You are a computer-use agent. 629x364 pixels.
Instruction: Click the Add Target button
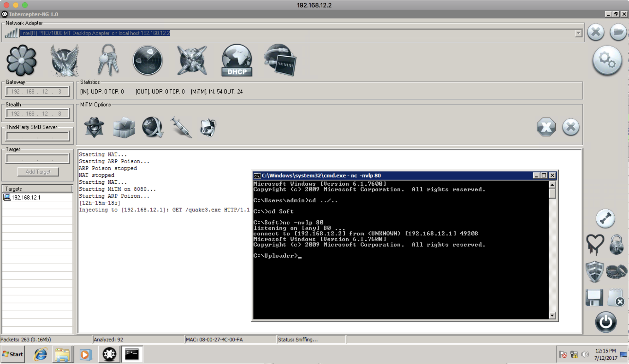point(38,172)
